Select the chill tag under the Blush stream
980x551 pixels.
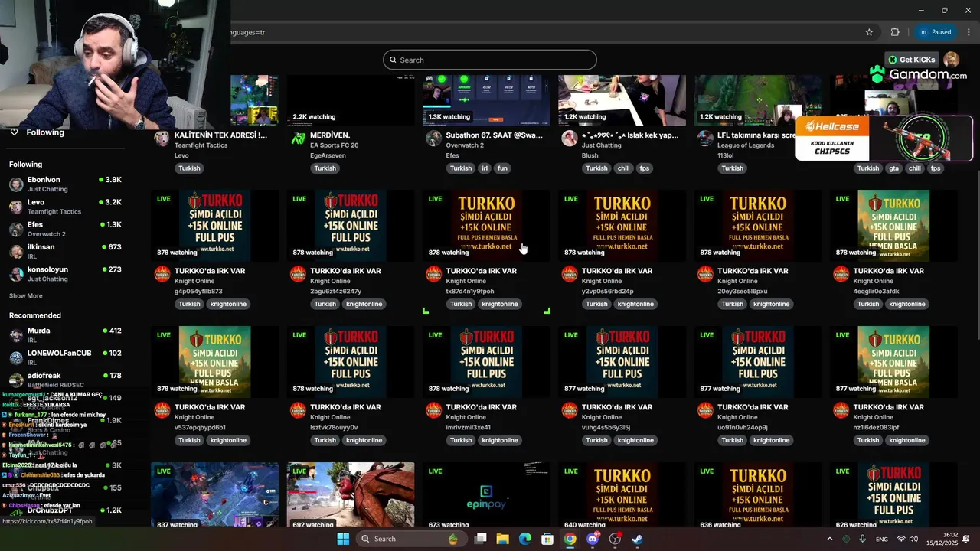[623, 168]
